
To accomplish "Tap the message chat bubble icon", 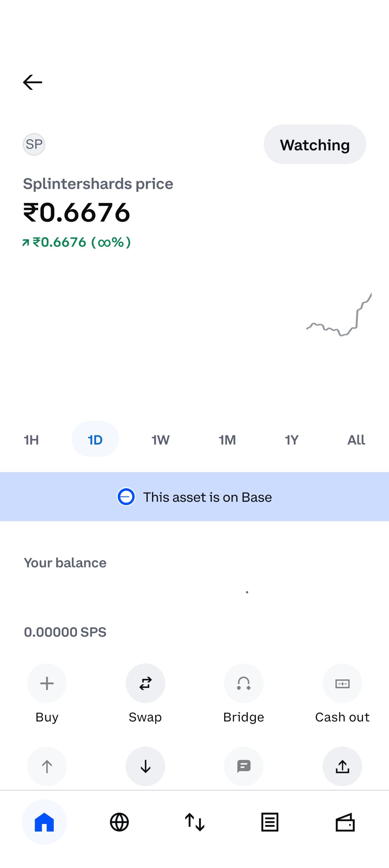I will [x=244, y=766].
